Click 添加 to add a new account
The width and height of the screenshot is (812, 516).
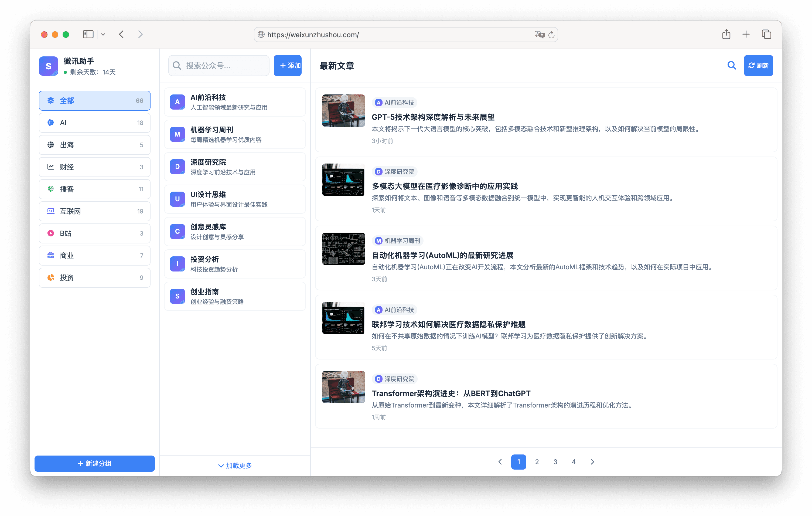(288, 65)
